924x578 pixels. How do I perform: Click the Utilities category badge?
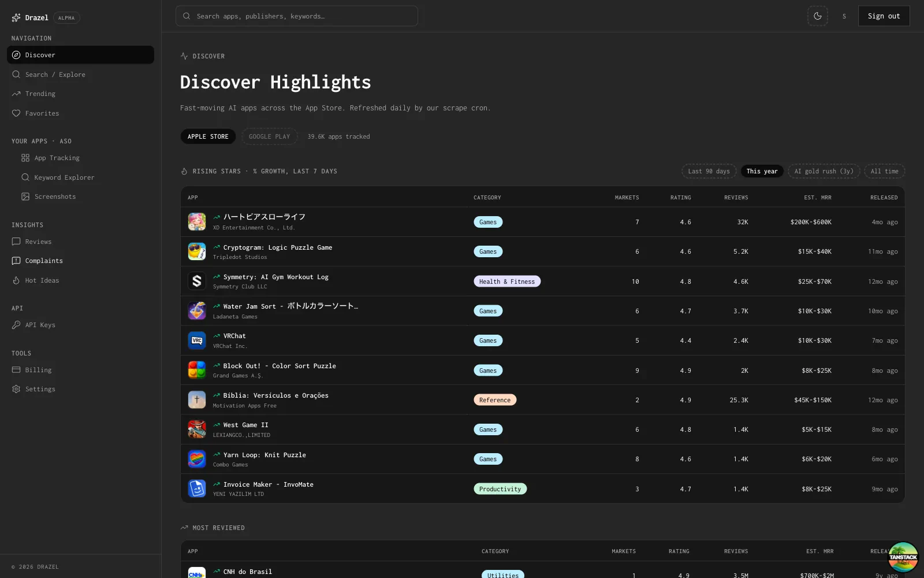503,575
